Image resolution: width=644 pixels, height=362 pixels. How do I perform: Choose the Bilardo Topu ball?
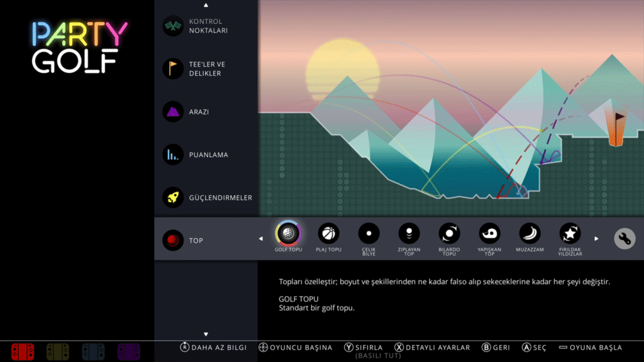(x=449, y=233)
